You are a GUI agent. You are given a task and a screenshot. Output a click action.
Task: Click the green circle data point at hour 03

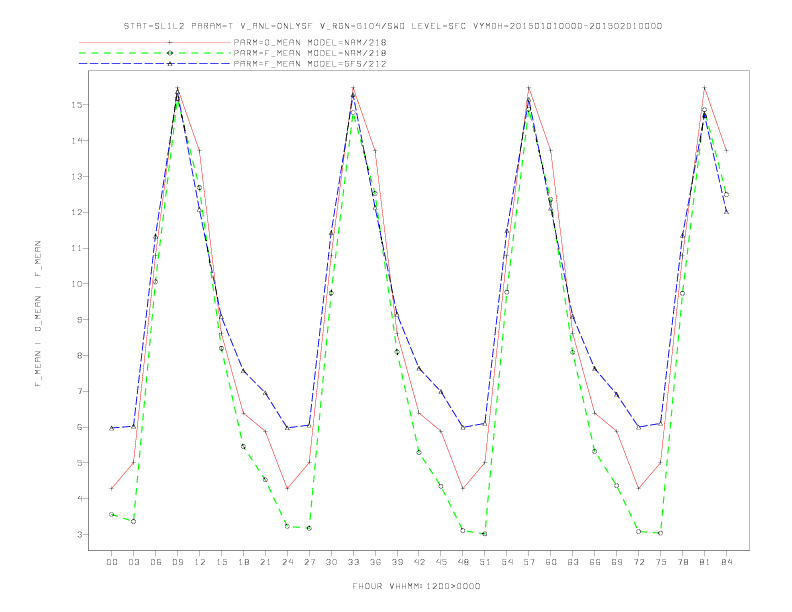(133, 521)
